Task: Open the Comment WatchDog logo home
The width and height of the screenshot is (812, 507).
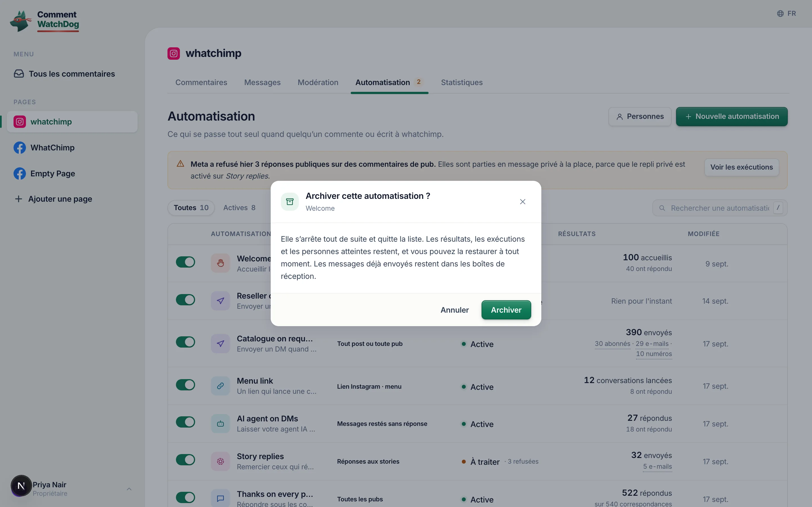Action: tap(45, 21)
